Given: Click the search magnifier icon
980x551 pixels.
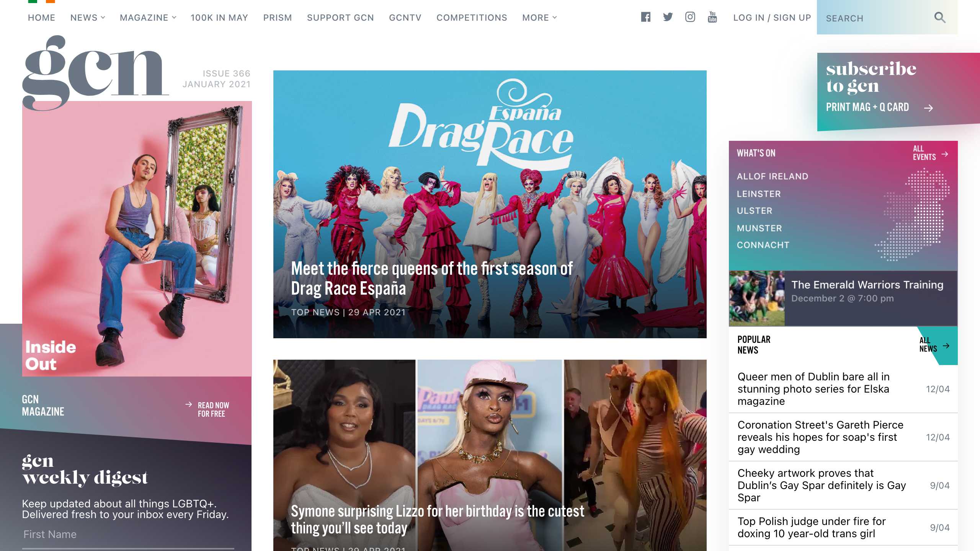Looking at the screenshot, I should (940, 18).
